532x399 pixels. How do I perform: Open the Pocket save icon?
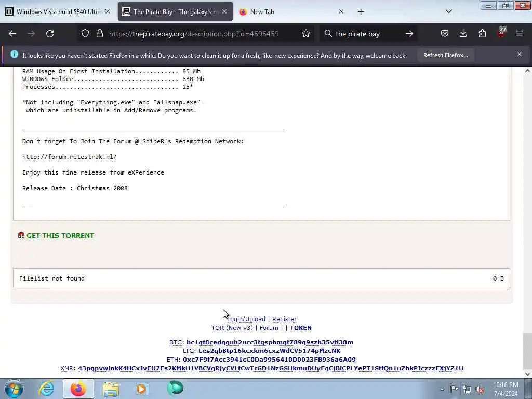(445, 34)
